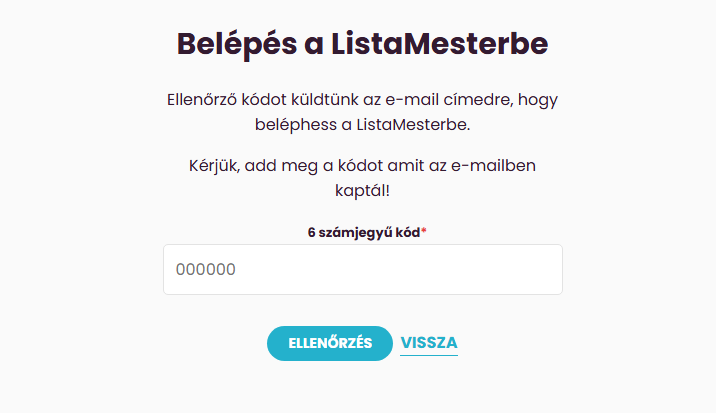Screen dimensions: 716x413
Task: Submit the code with the teal verify button
Action: pyautogui.click(x=329, y=343)
